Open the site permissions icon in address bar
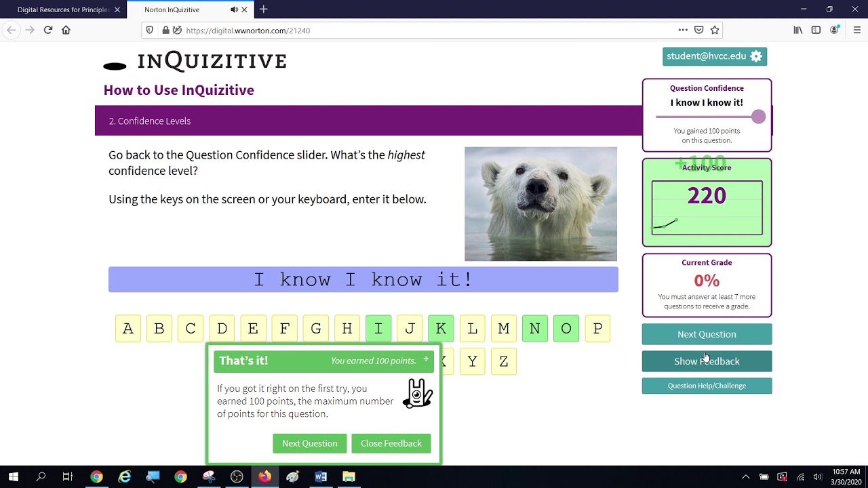 coord(177,30)
